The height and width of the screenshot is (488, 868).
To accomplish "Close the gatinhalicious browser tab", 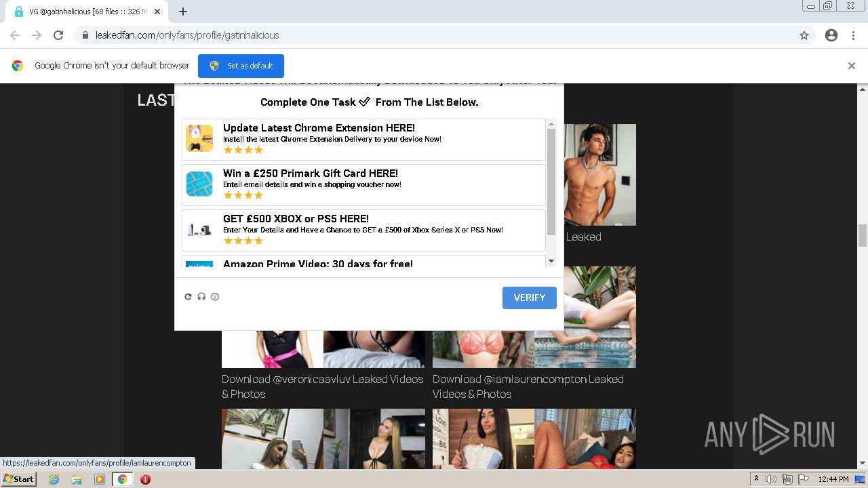I will [157, 12].
